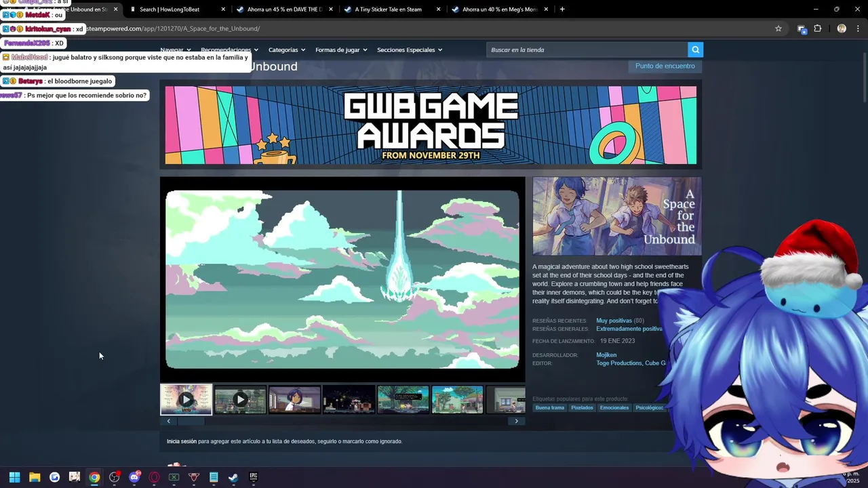This screenshot has height=488, width=868.
Task: Open the Mojiken developer link
Action: [606, 355]
